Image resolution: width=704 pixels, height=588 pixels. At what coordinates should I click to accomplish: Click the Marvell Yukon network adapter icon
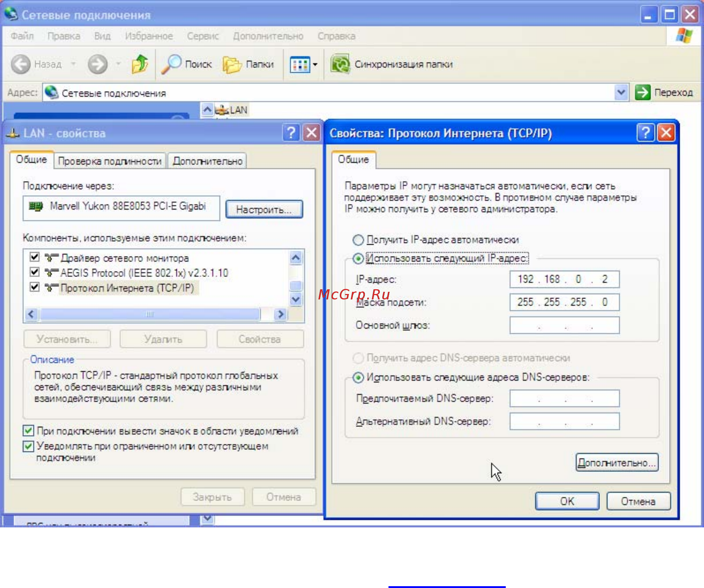click(36, 206)
